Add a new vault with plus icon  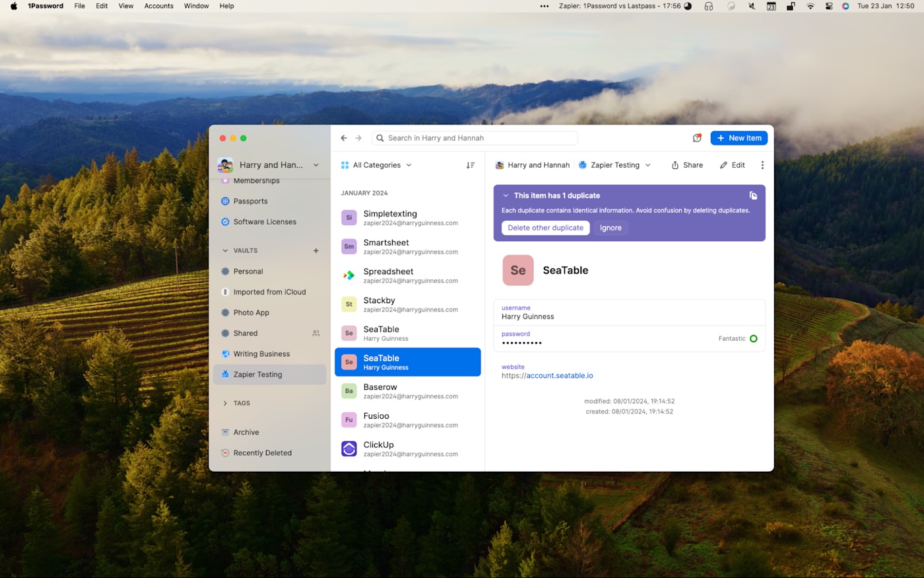click(316, 250)
